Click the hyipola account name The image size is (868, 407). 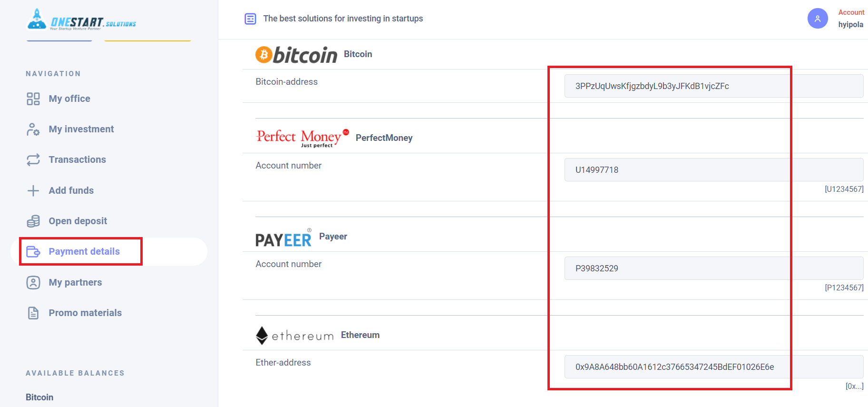tap(850, 24)
